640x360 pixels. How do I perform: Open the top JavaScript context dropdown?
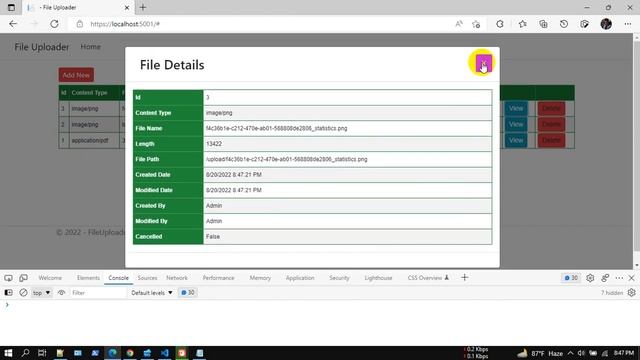click(42, 293)
